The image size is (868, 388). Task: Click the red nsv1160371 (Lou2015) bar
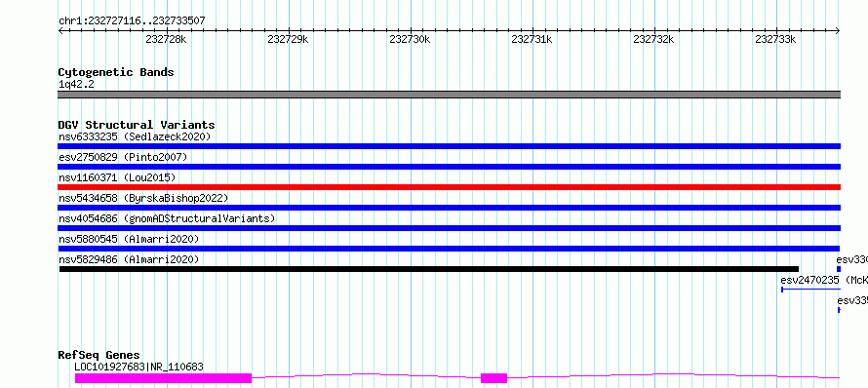[449, 187]
